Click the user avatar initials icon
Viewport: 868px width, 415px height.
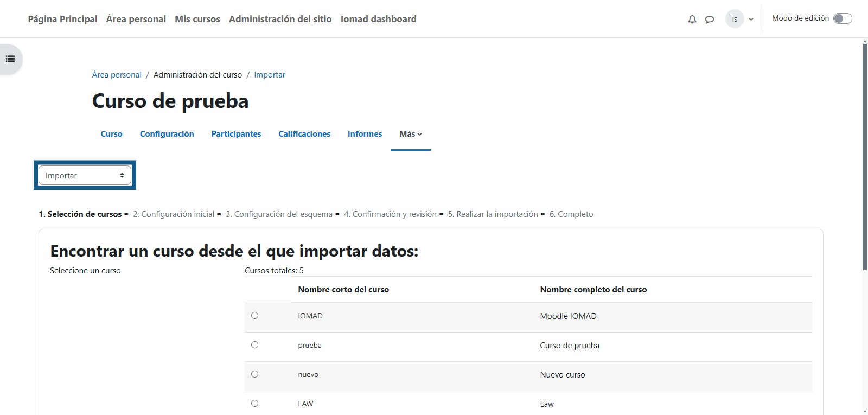[x=735, y=19]
